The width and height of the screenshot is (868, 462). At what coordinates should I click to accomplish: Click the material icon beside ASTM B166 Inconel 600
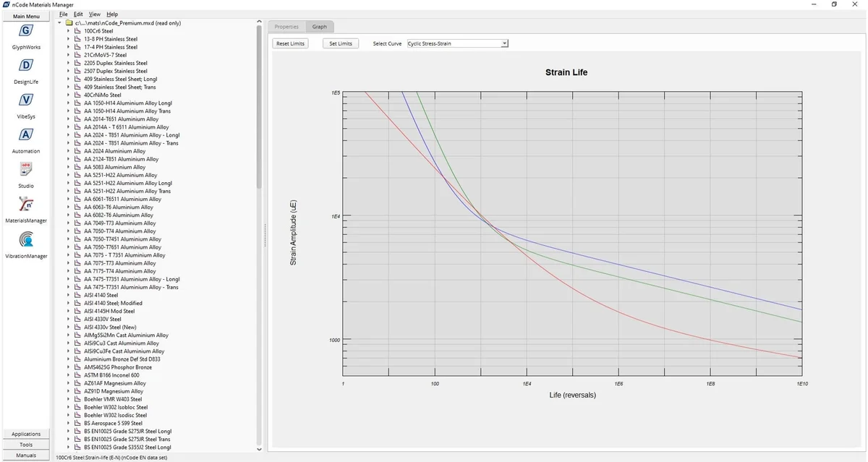[77, 375]
